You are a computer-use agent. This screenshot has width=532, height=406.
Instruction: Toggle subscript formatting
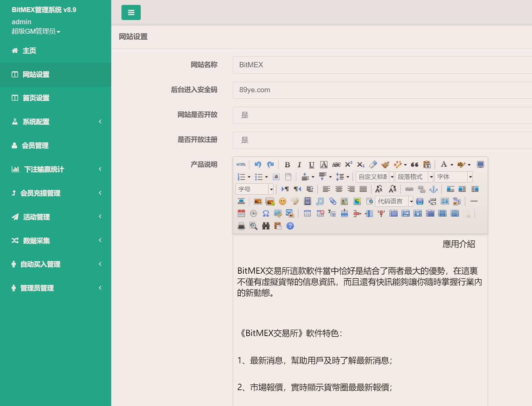361,164
